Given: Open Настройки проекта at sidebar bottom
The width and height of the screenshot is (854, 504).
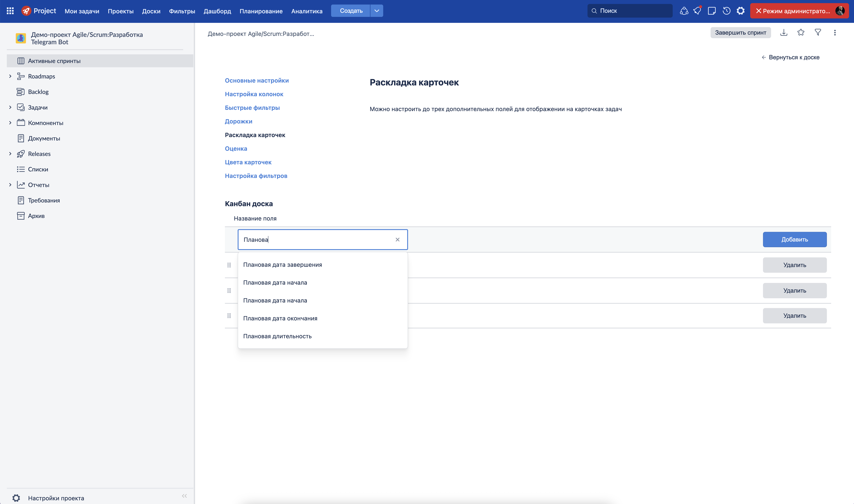Looking at the screenshot, I should 56,498.
